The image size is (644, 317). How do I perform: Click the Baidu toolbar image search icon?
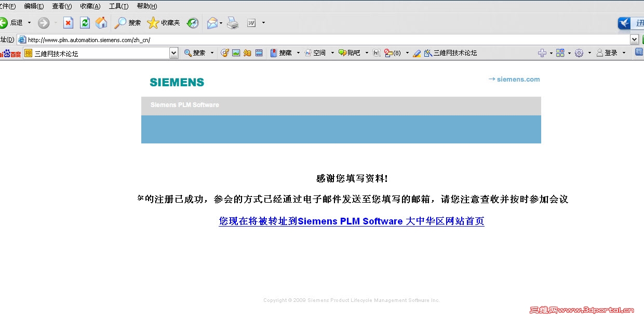pyautogui.click(x=236, y=53)
